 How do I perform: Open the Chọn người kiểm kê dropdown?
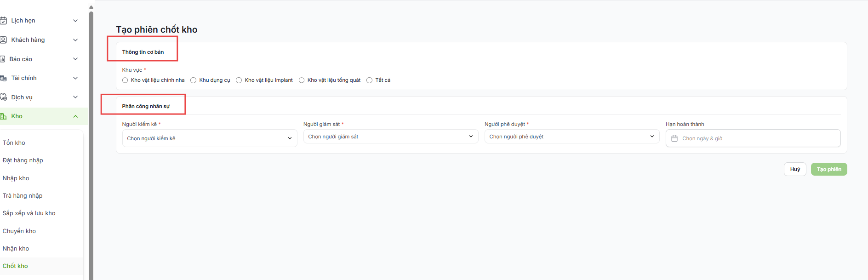tap(210, 138)
